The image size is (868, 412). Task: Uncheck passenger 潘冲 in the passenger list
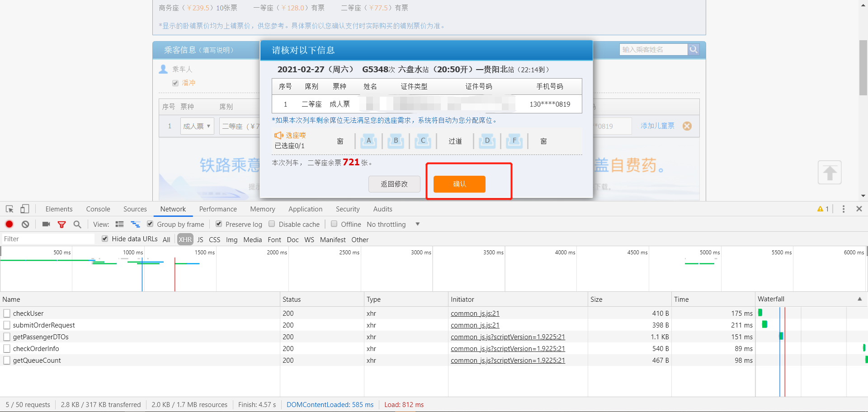click(175, 83)
